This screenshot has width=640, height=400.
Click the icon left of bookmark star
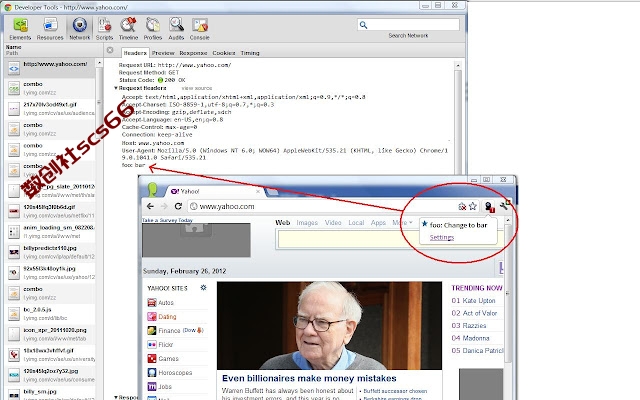tap(462, 207)
